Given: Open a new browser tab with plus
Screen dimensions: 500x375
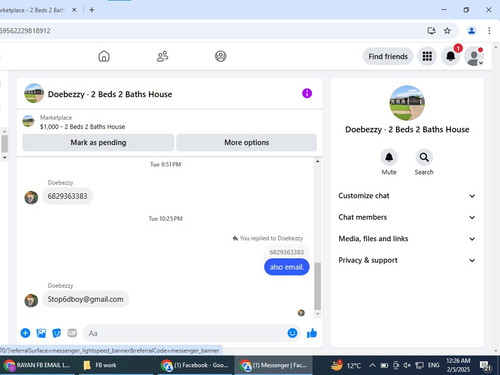Looking at the screenshot, I should [92, 10].
